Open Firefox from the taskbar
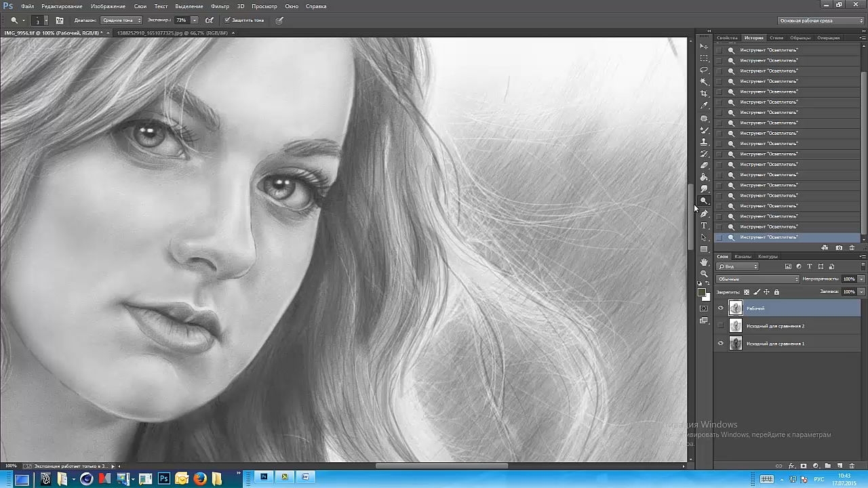The image size is (868, 488). [x=200, y=479]
